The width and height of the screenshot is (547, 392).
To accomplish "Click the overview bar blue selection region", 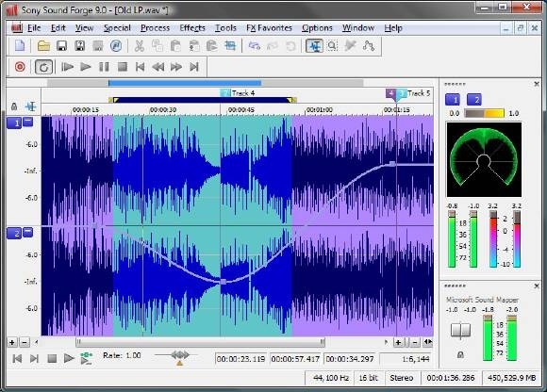I will [x=185, y=83].
